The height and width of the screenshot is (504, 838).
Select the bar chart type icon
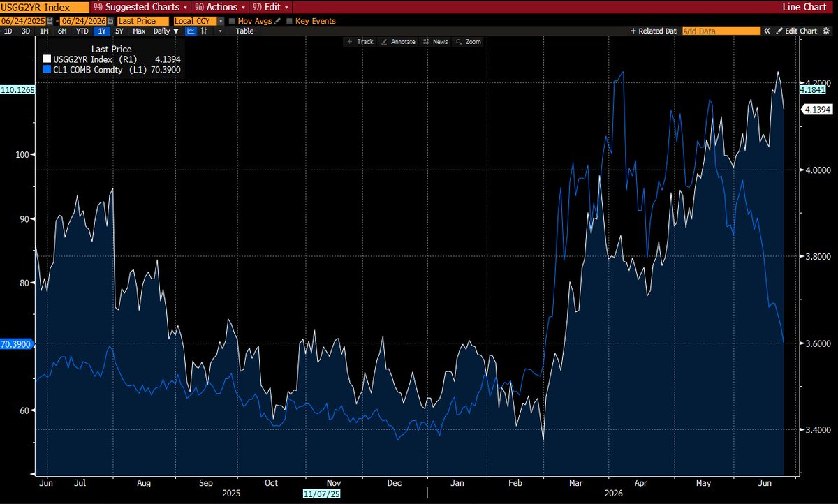coord(204,31)
